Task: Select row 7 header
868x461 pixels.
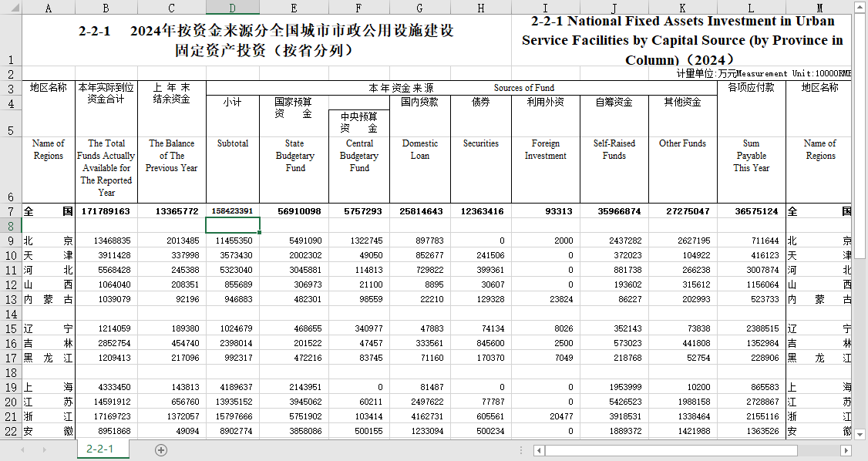Action: click(x=11, y=211)
